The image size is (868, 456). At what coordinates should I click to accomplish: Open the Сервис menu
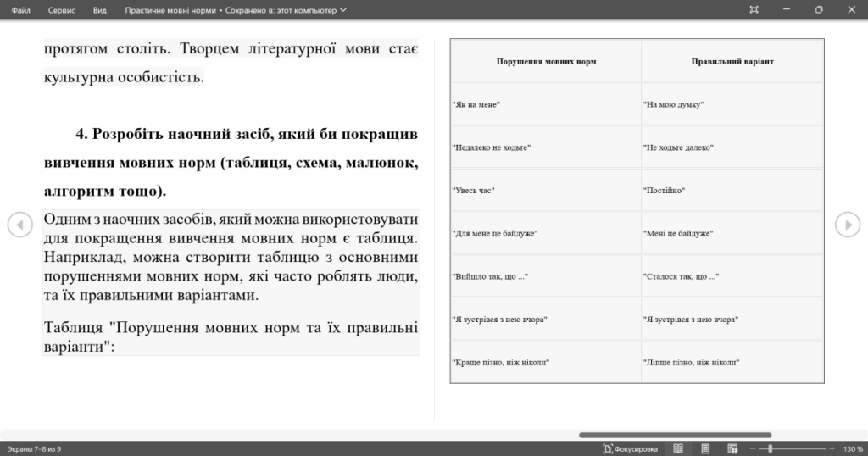61,10
